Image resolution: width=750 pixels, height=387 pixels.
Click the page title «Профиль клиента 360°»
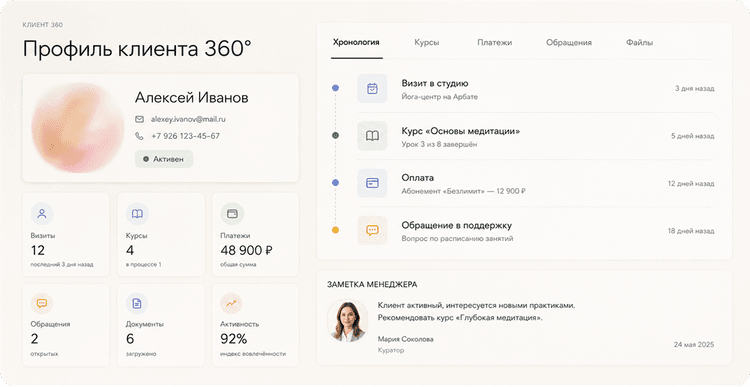coord(137,49)
